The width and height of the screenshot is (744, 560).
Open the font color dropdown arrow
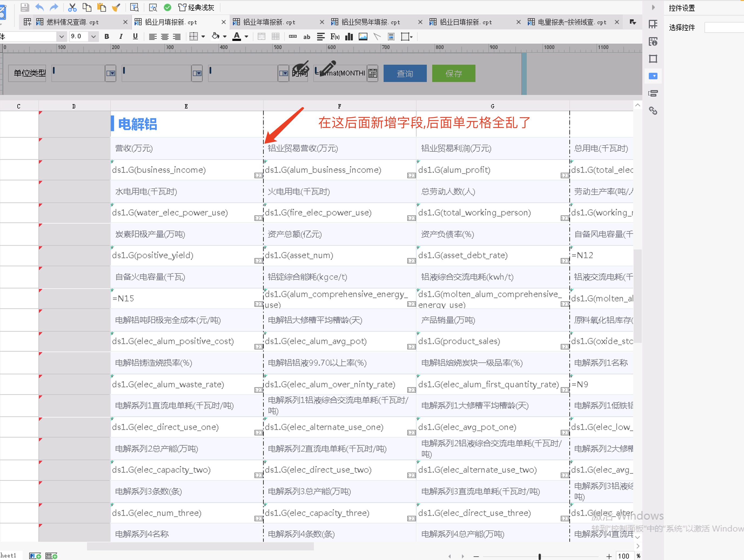[x=246, y=37]
